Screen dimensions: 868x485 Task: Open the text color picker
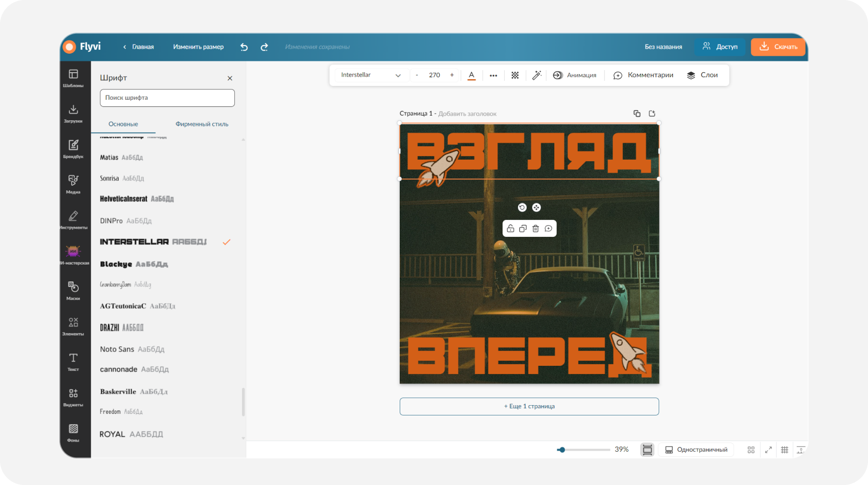[x=472, y=75]
